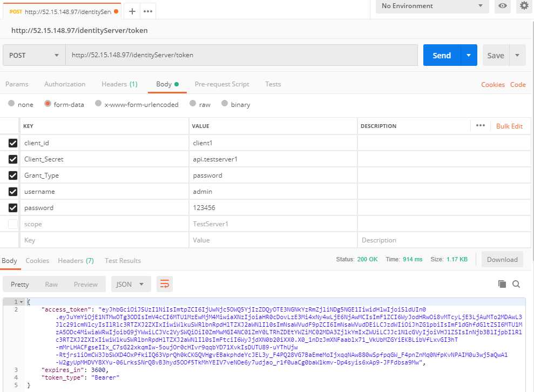Click the '914 ms' response time
The height and width of the screenshot is (392, 534).
[x=413, y=259]
